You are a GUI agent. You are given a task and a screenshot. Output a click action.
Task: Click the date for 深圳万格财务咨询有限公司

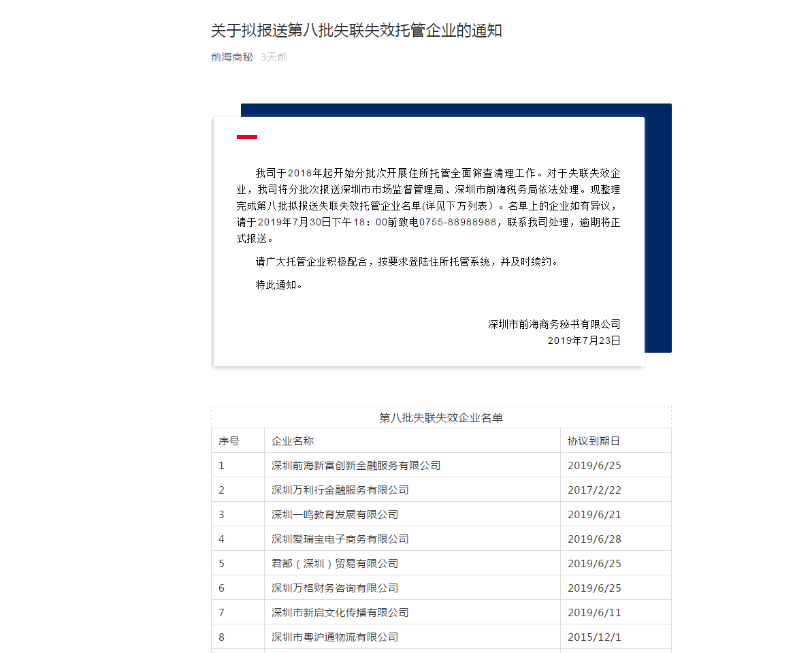594,588
